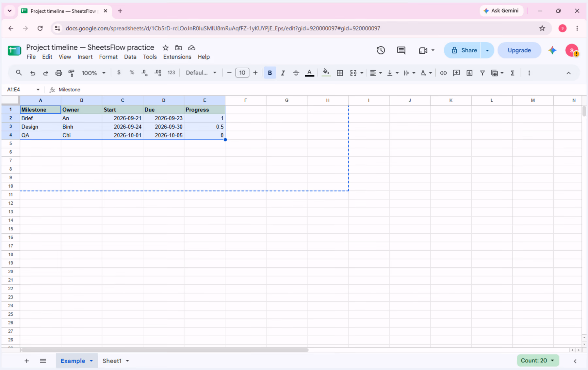The width and height of the screenshot is (588, 370).
Task: Open the fill color bucket
Action: pyautogui.click(x=326, y=73)
